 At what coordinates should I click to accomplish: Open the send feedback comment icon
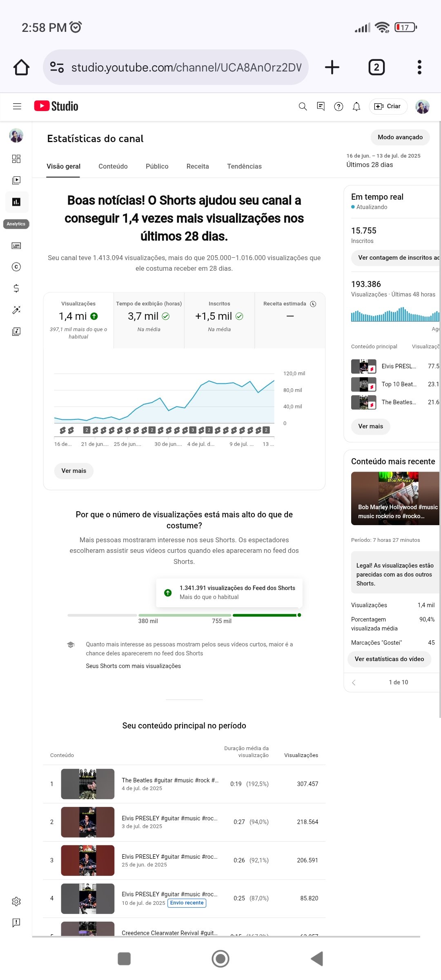pyautogui.click(x=321, y=107)
